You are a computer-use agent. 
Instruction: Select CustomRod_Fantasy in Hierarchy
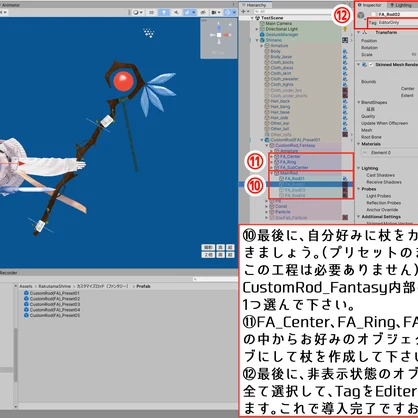pyautogui.click(x=295, y=146)
